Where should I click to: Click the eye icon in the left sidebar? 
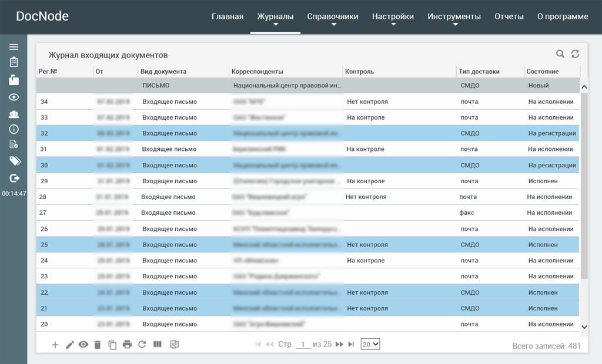click(14, 97)
